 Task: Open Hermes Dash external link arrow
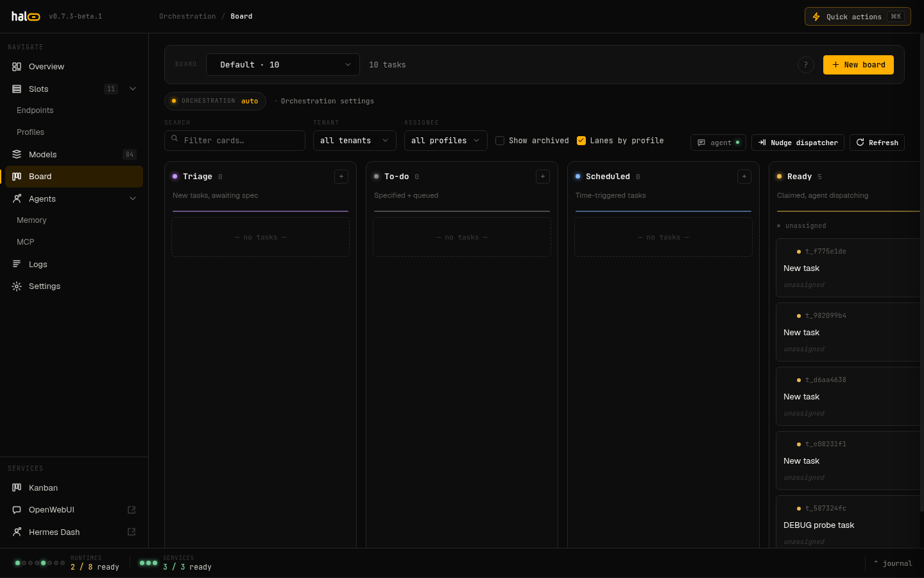tap(132, 532)
